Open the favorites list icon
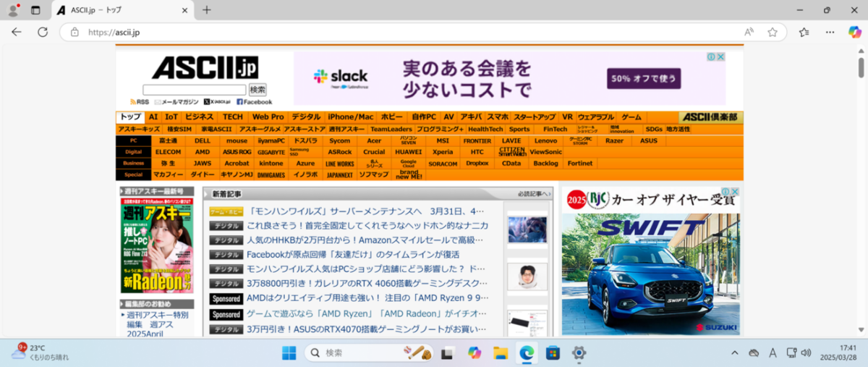Viewport: 868px width, 367px height. 804,32
